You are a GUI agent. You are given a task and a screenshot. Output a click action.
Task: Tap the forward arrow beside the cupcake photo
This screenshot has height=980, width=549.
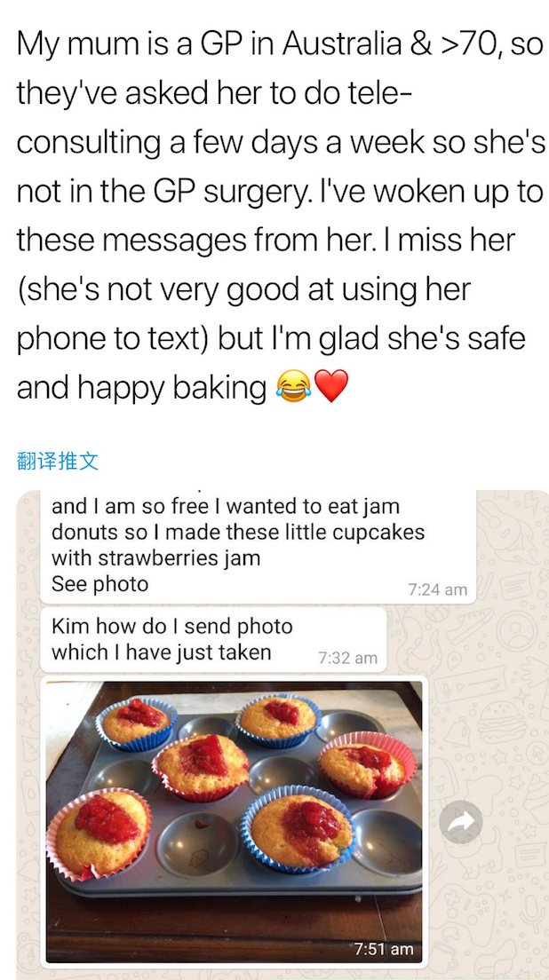pos(461,822)
